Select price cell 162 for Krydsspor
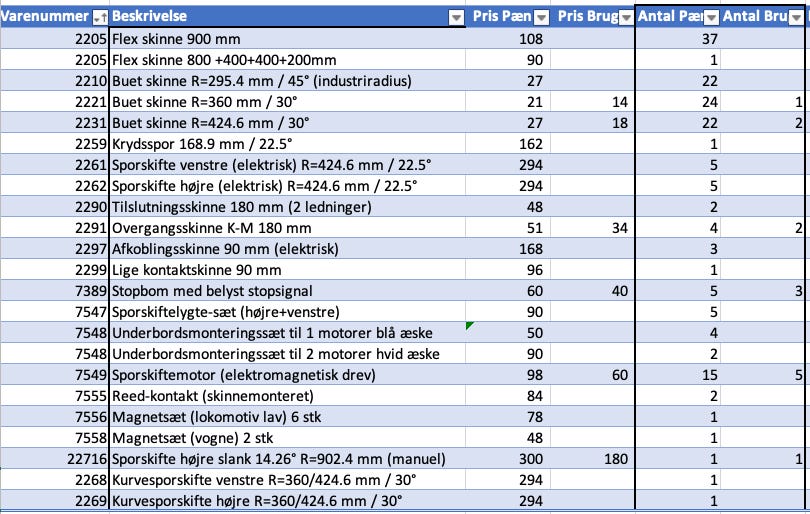 coord(508,144)
